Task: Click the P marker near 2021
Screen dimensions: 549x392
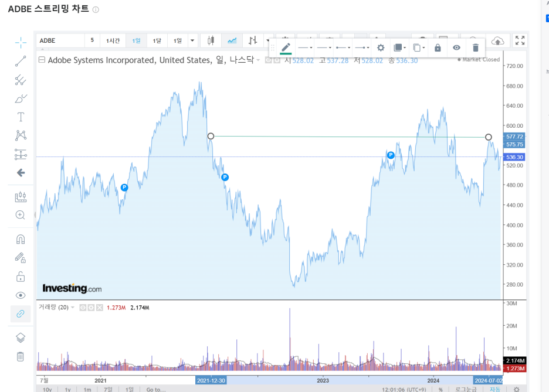Action: (124, 188)
